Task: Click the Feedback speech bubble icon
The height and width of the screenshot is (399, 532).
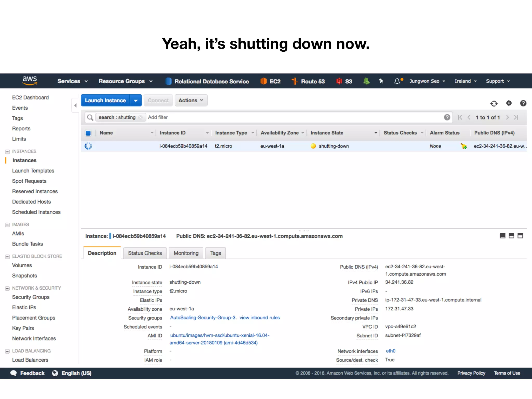Action: pos(14,373)
